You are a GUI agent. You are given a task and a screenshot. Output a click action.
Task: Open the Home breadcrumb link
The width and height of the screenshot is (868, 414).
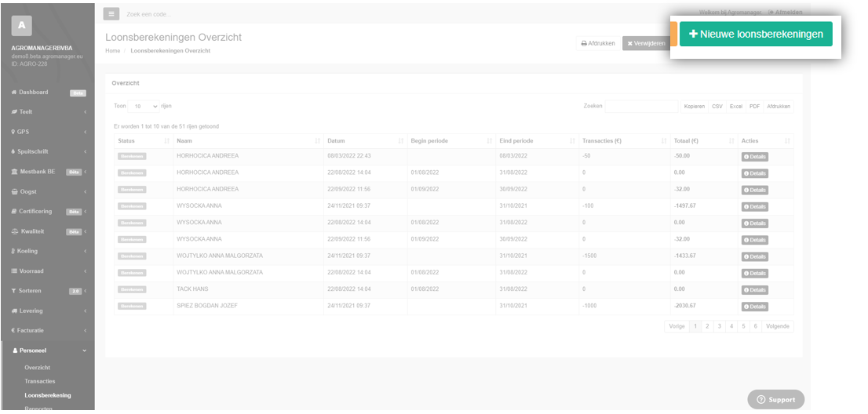click(112, 50)
